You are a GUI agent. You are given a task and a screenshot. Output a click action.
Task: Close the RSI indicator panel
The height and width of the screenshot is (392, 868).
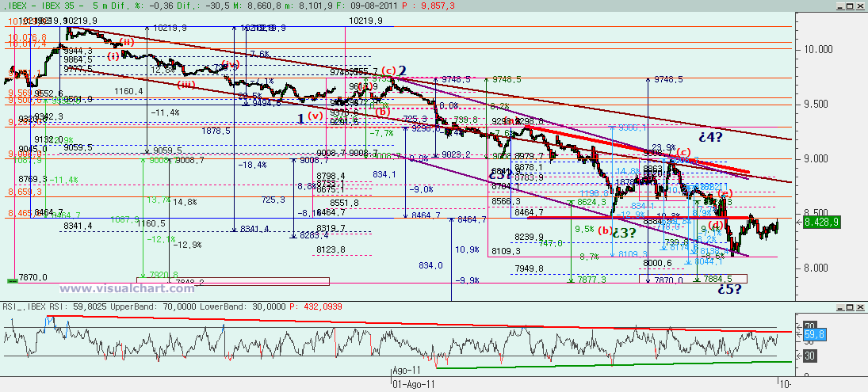point(860,306)
